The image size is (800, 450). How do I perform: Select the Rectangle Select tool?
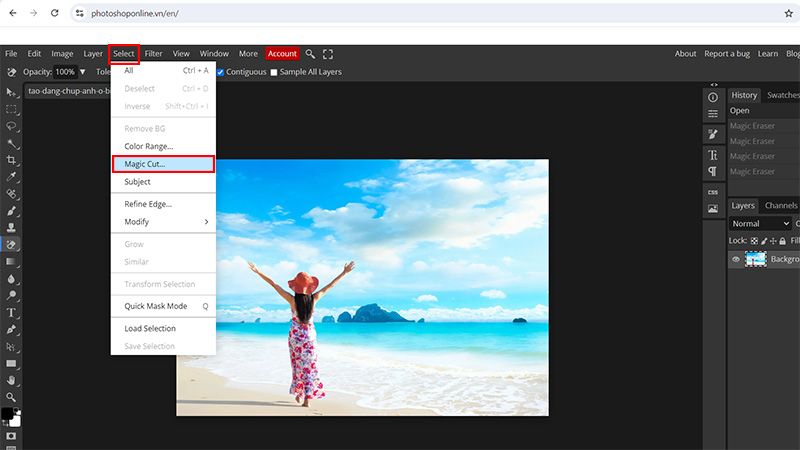[11, 109]
